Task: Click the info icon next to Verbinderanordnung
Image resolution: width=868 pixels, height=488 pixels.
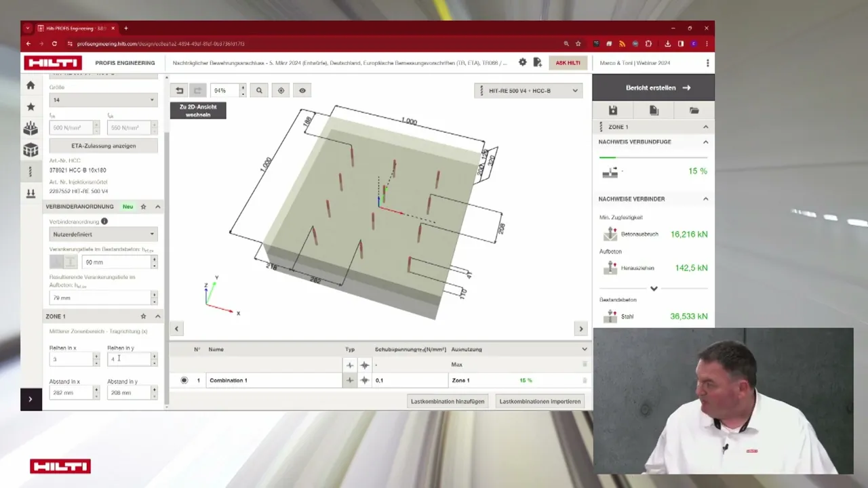Action: tap(104, 222)
